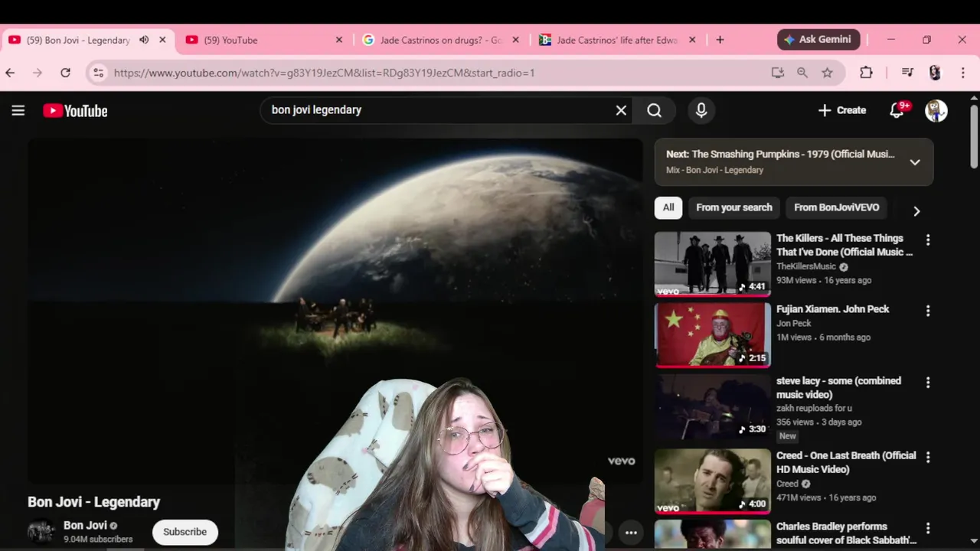Open the Creed One Last Breath thumbnail
Viewport: 980px width, 551px height.
point(713,481)
